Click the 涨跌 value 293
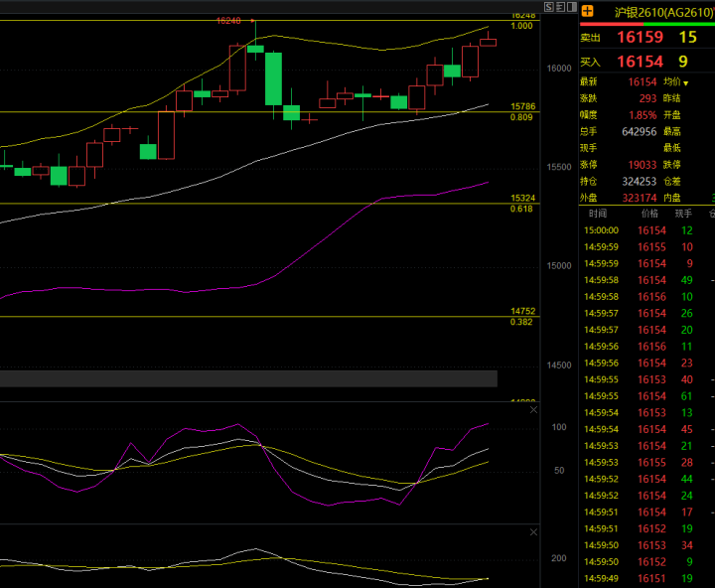 tap(647, 98)
